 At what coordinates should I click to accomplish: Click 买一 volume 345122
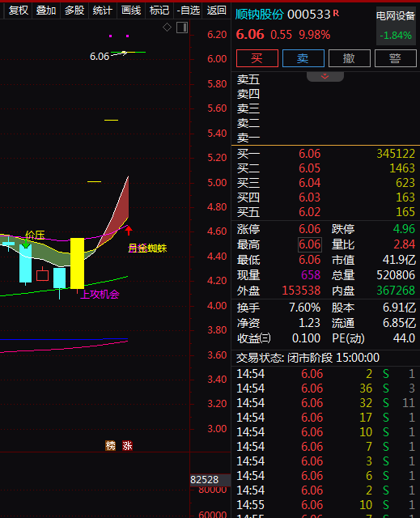pyautogui.click(x=396, y=154)
